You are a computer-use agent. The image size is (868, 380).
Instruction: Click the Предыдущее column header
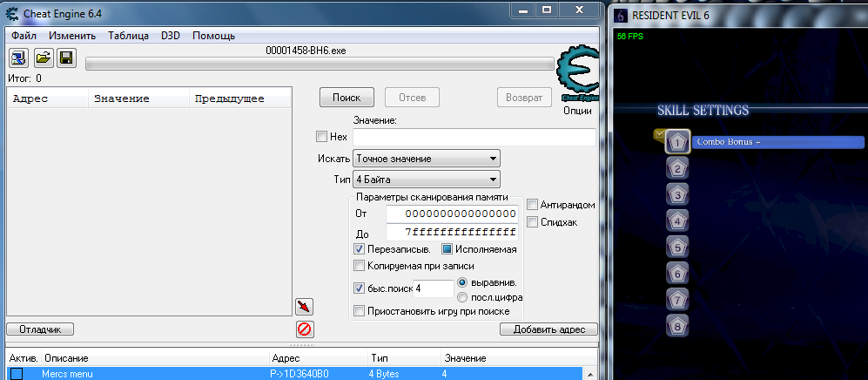pos(239,99)
